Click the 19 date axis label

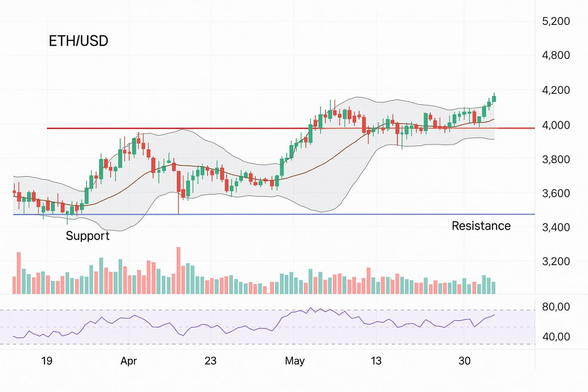47,361
